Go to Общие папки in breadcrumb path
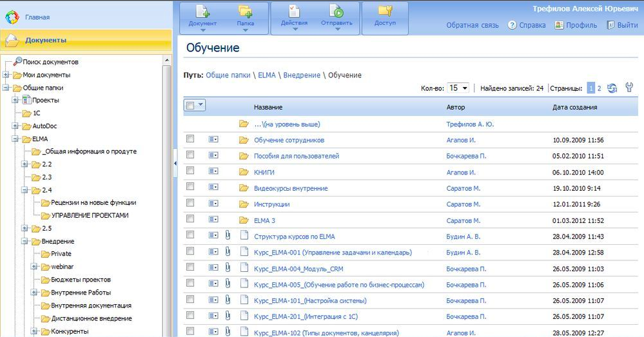644x337 pixels. (x=228, y=75)
